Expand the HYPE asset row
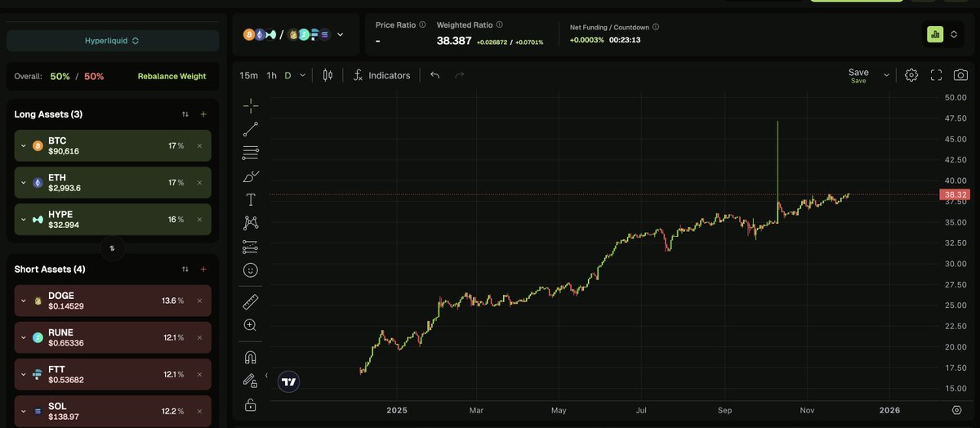This screenshot has width=980, height=428. [x=23, y=220]
